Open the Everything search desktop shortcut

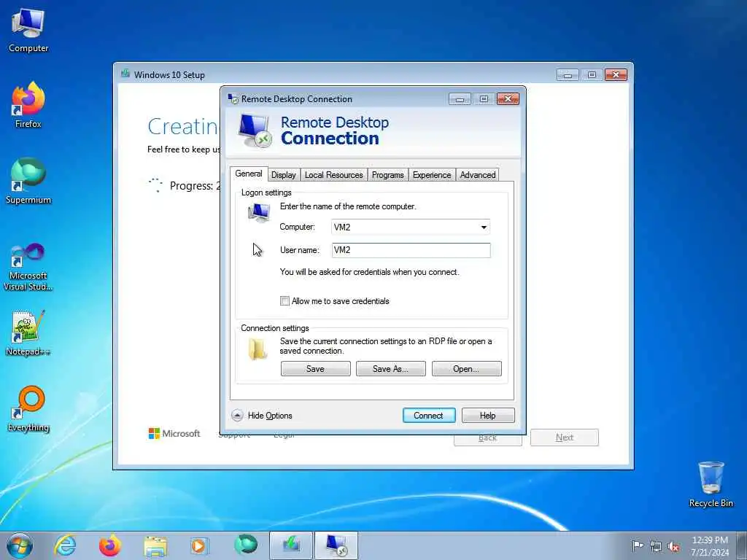28,408
